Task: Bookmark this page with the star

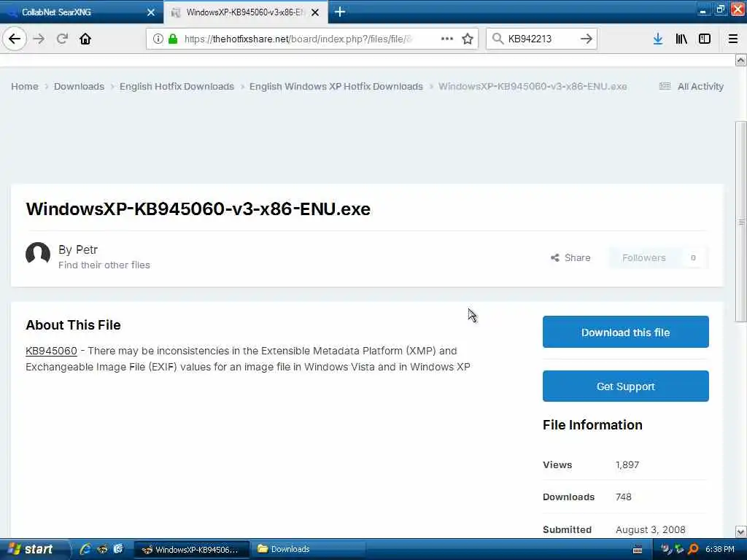Action: (468, 39)
